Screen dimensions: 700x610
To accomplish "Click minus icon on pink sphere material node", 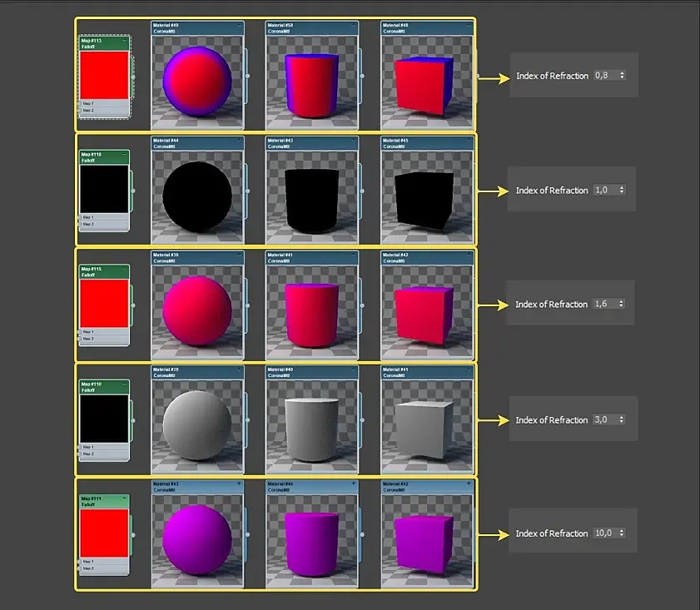I will pos(239,255).
